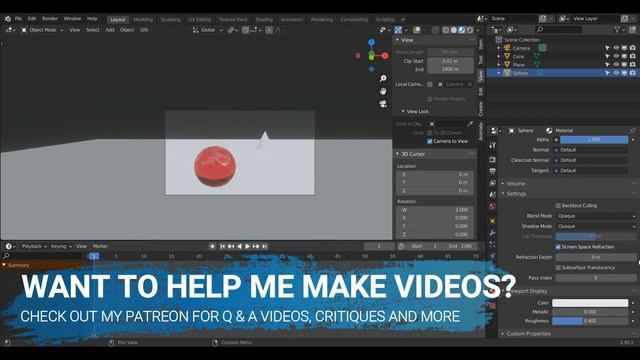
Task: Toggle the snap magnet icon
Action: [x=245, y=30]
